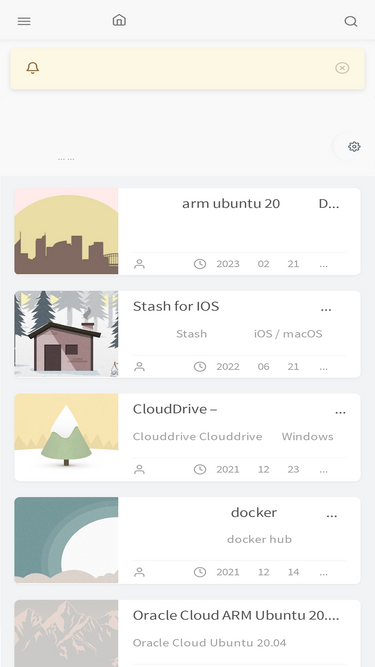Open the "arm ubuntu 20" post title

point(231,204)
